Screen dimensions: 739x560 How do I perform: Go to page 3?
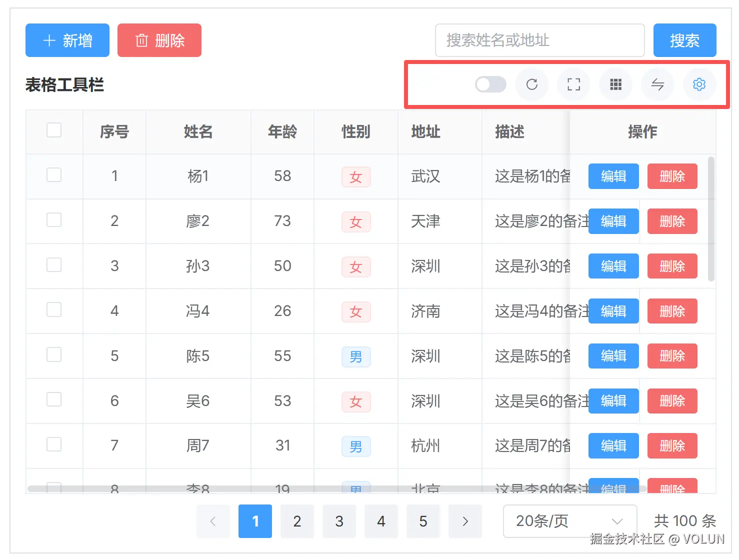click(339, 521)
